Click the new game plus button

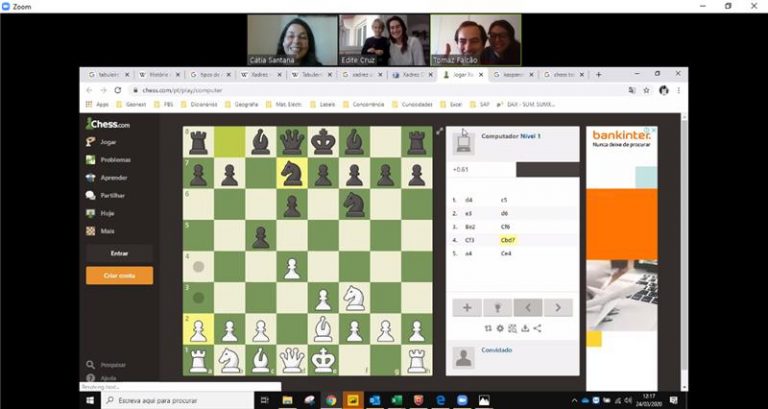tap(466, 308)
